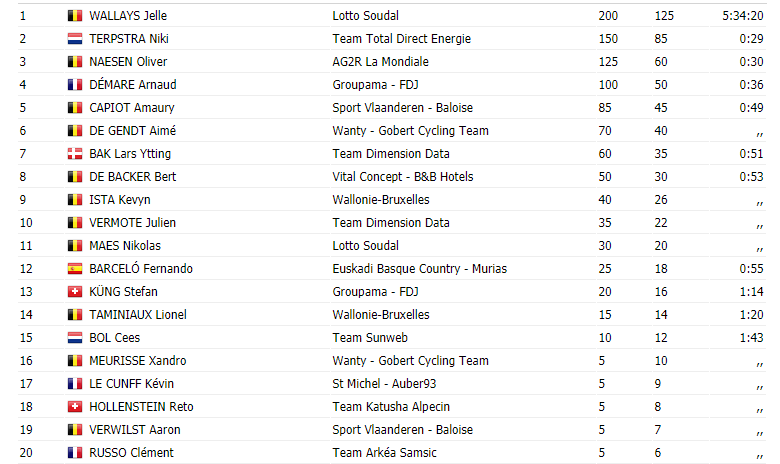Click the Spanish flag next to BARCELÓ Fernando
The width and height of the screenshot is (780, 464).
point(75,269)
